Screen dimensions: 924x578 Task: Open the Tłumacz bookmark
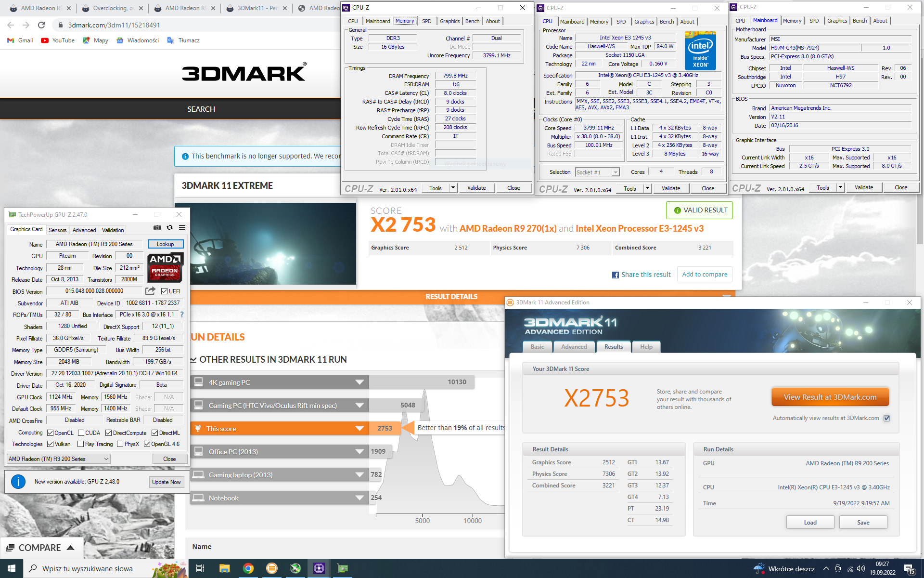click(x=183, y=40)
